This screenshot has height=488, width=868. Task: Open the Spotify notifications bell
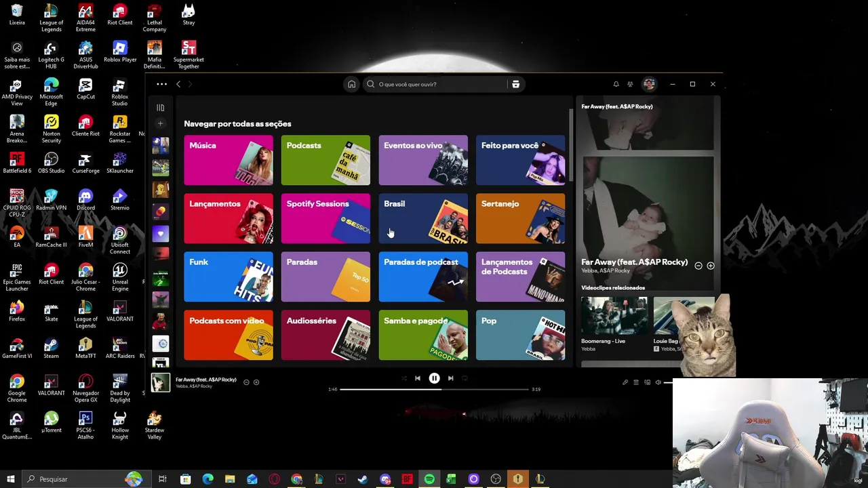[616, 84]
